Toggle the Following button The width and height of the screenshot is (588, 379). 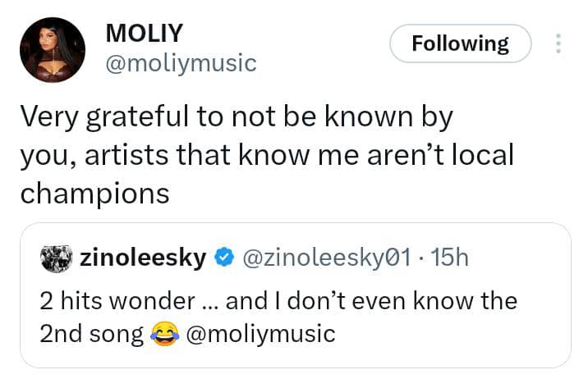coord(460,43)
